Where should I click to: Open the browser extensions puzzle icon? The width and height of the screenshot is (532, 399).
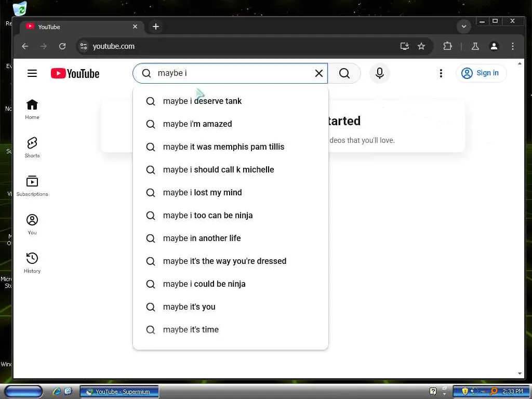click(447, 46)
